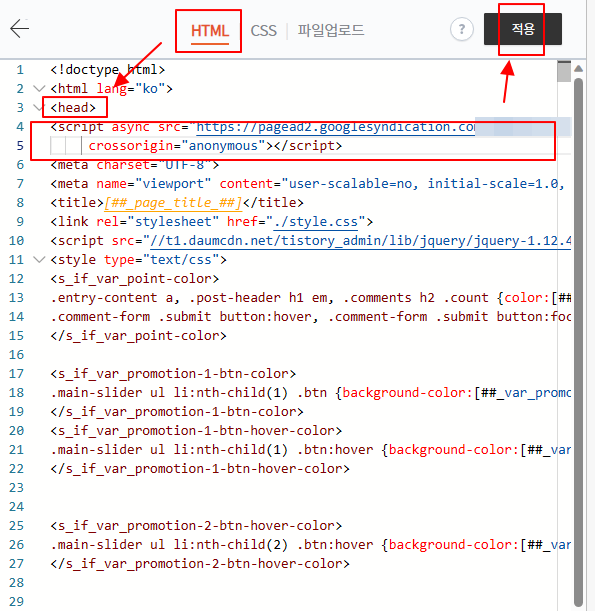Collapse the head tag fold on line 3
The height and width of the screenshot is (611, 595).
[x=38, y=107]
